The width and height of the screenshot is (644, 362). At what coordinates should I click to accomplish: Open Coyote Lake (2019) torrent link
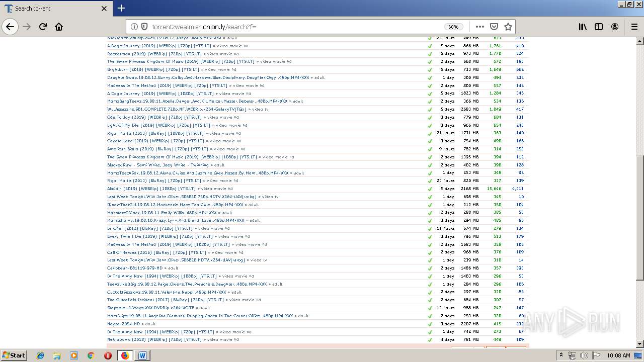(155, 141)
